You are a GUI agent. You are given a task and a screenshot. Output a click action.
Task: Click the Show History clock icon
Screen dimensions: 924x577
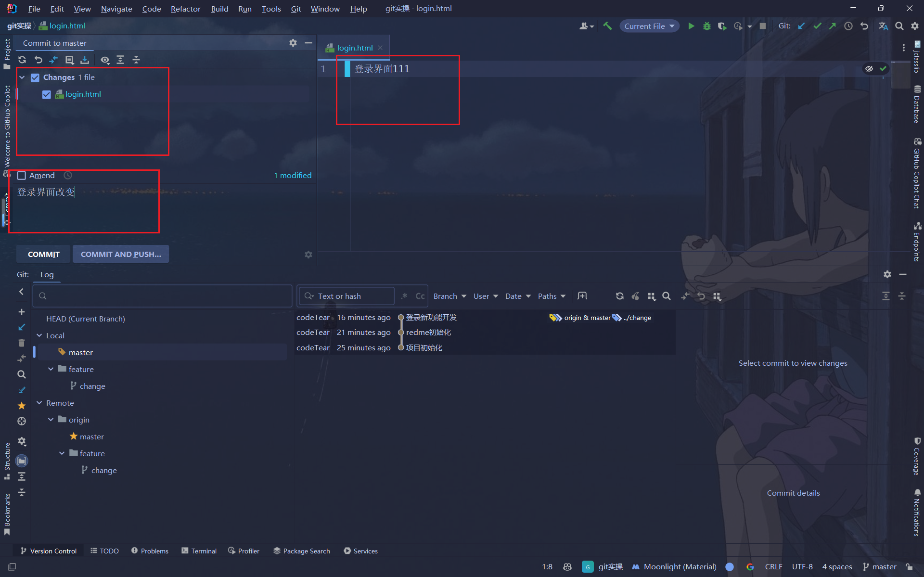pos(848,26)
